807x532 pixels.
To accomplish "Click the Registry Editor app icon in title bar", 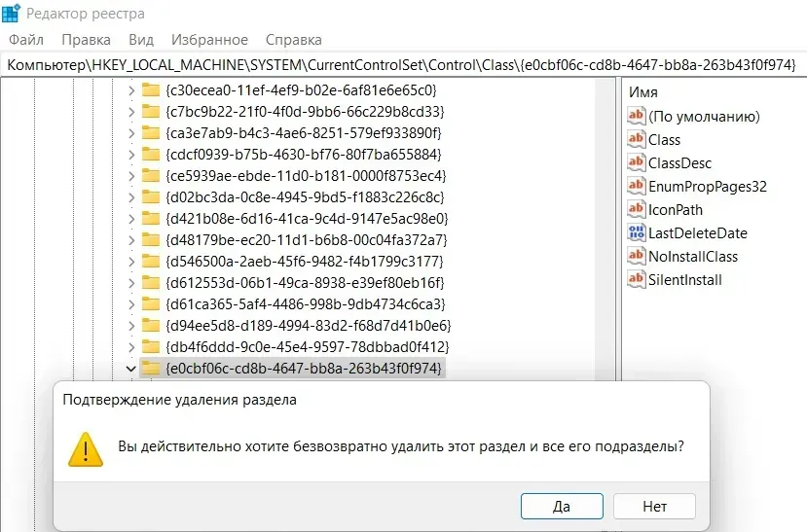I will 11,13.
